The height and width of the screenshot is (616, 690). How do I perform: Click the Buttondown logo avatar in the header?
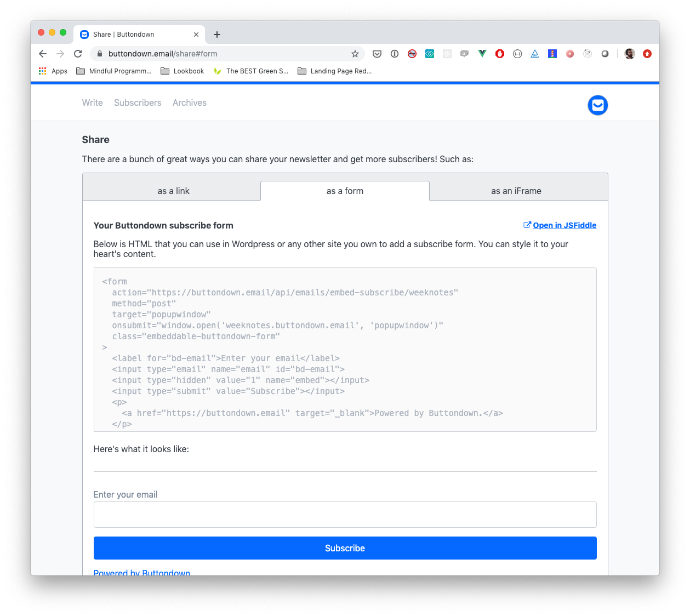pyautogui.click(x=597, y=105)
